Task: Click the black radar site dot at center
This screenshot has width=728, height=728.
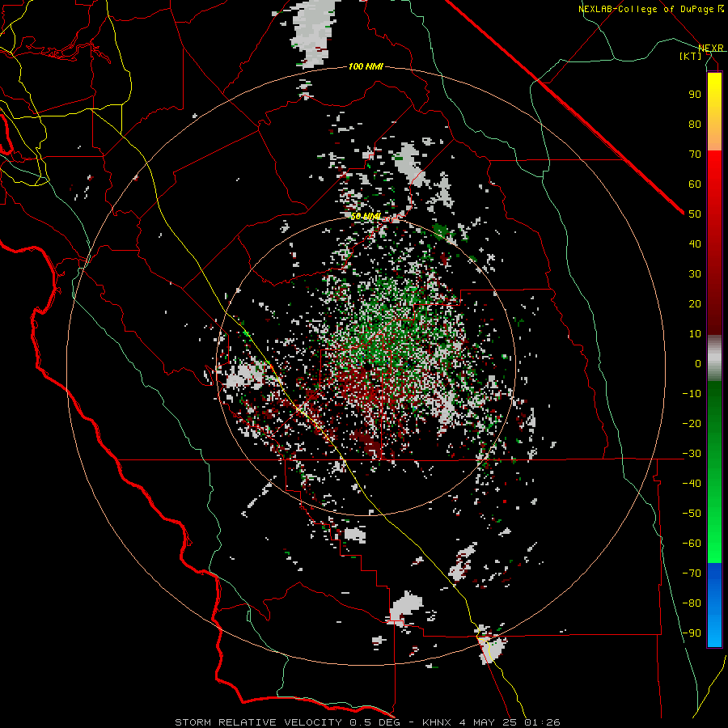Action: coord(366,366)
